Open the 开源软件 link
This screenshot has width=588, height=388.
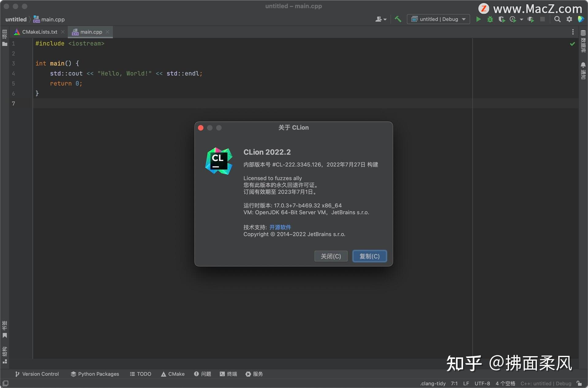280,227
